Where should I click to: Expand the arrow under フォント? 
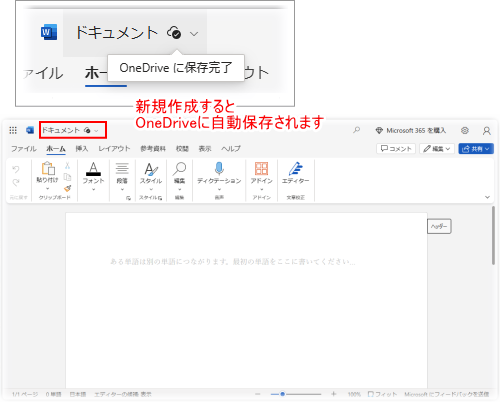(x=93, y=189)
